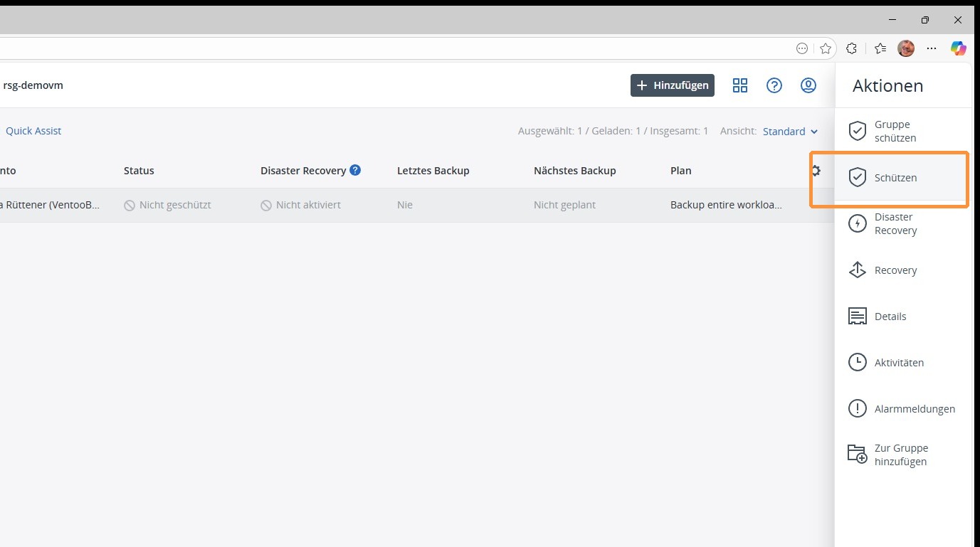Sort by Plan column header

(680, 171)
